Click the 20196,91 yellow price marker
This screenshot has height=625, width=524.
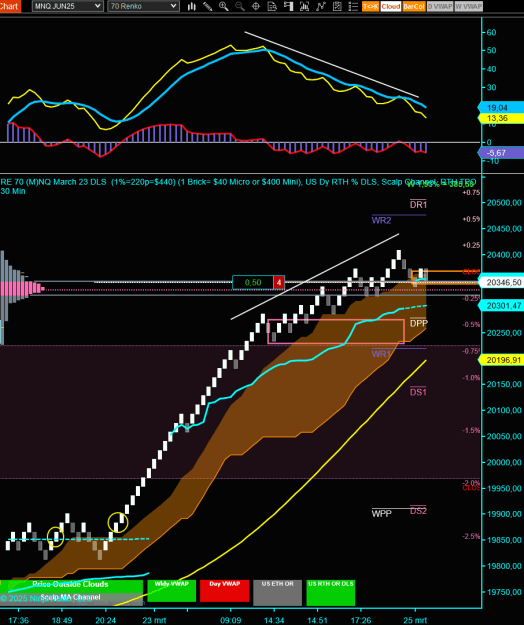pos(501,360)
